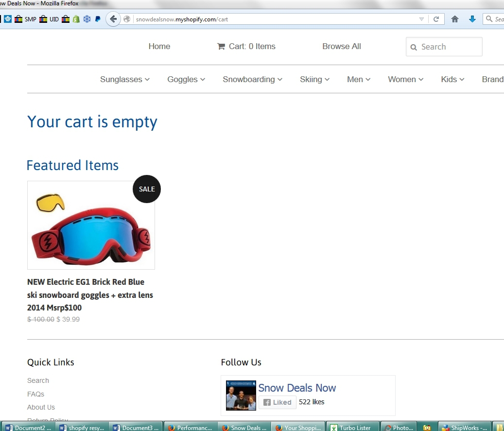Open the Shopify bag bookmark icon
The height and width of the screenshot is (431, 504).
point(76,19)
